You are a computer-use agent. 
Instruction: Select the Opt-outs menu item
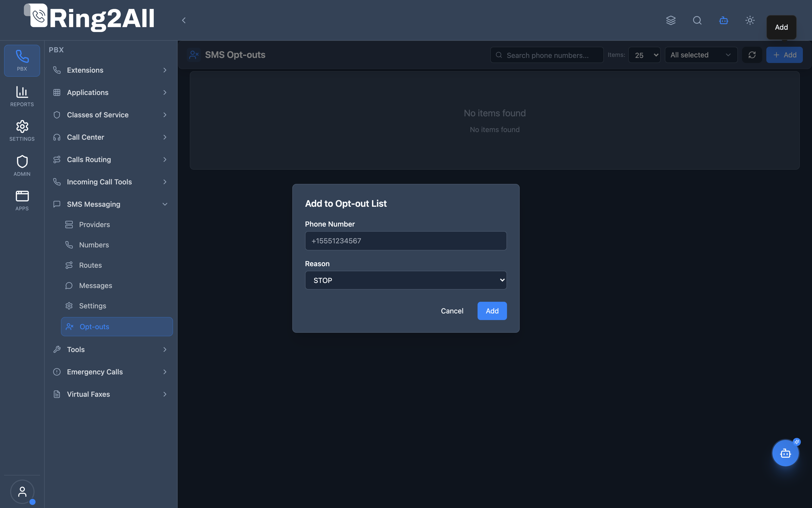[117, 327]
